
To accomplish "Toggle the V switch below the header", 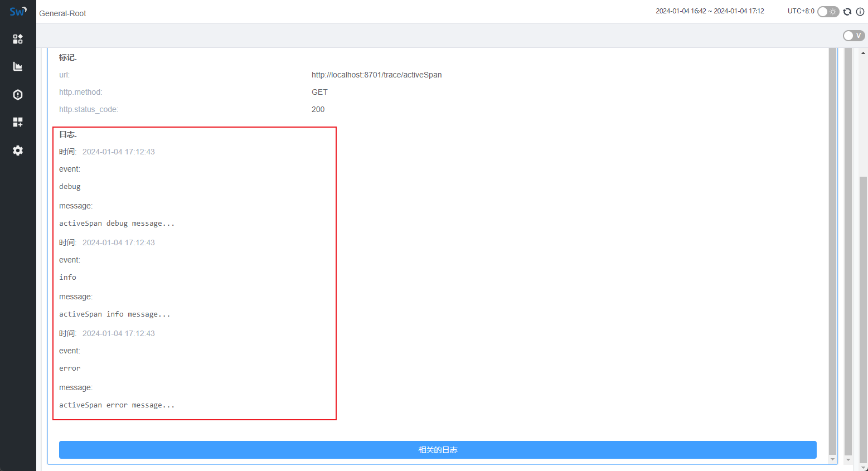I will click(854, 36).
